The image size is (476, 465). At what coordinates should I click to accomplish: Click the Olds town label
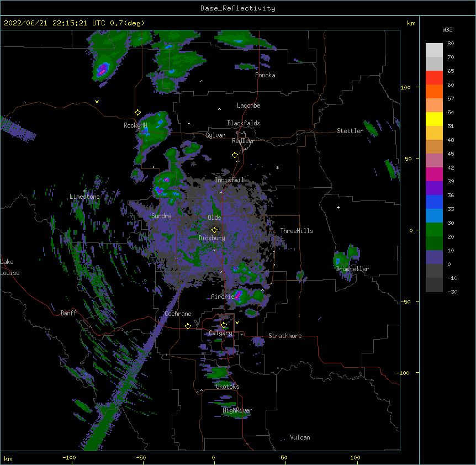214,218
